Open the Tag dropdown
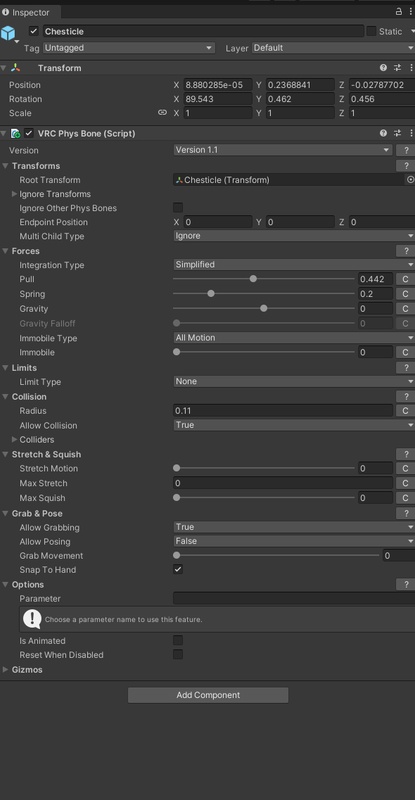415x800 pixels. [129, 48]
